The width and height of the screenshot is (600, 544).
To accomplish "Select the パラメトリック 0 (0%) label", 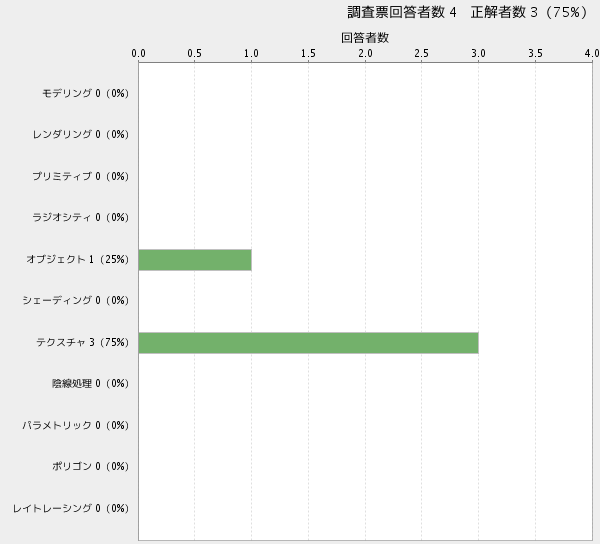I will coord(76,425).
